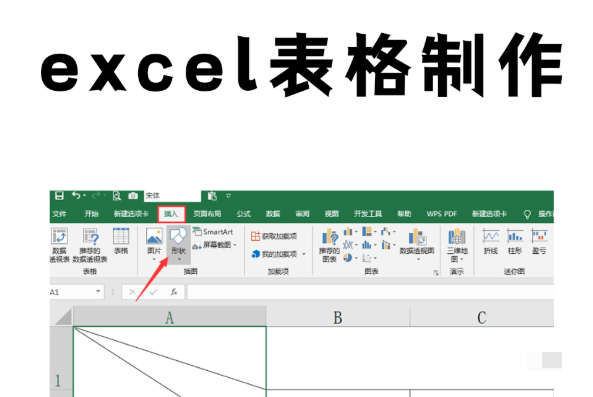Select column C header
Image resolution: width=593 pixels, height=397 pixels.
(x=482, y=316)
